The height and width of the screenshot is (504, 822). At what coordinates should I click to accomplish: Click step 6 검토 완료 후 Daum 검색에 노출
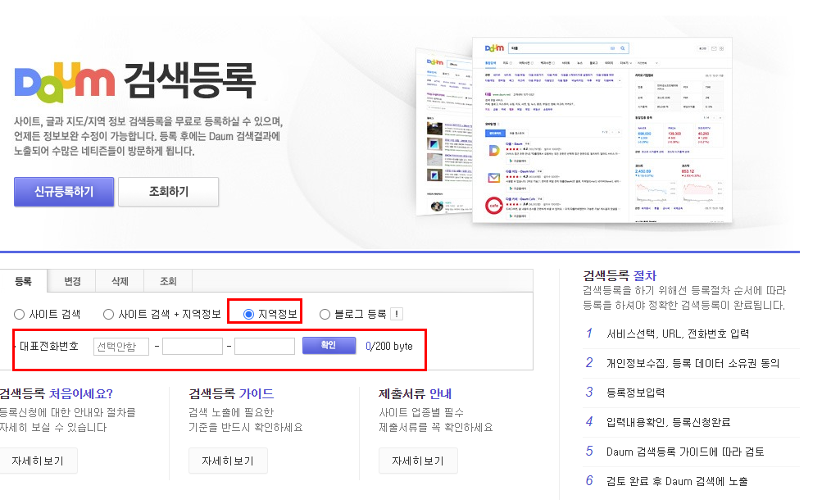(x=677, y=481)
